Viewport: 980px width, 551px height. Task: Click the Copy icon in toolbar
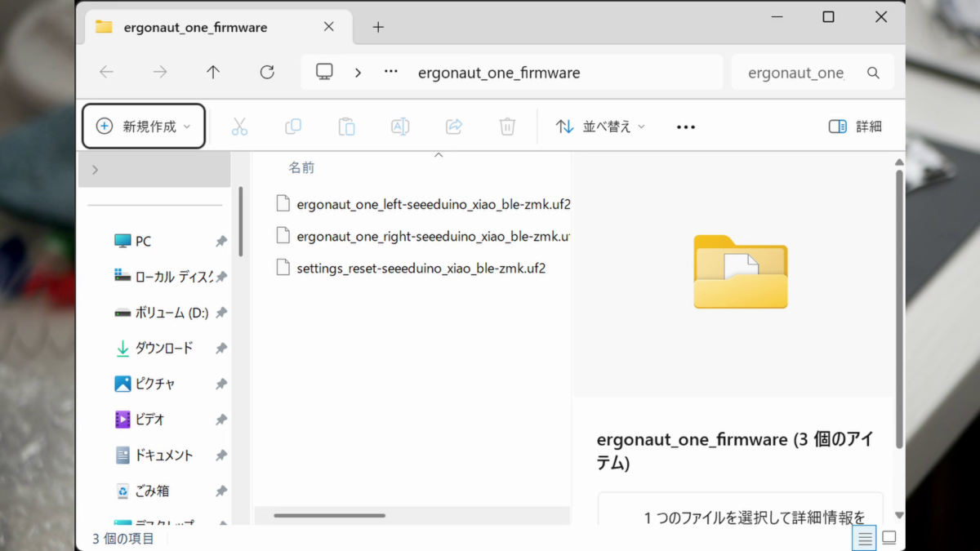point(292,127)
